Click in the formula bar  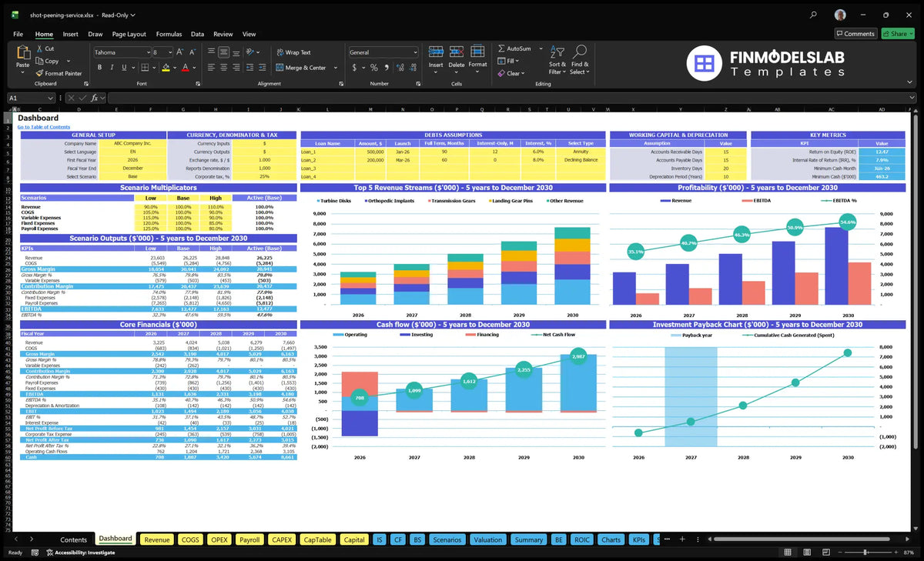[x=511, y=98]
